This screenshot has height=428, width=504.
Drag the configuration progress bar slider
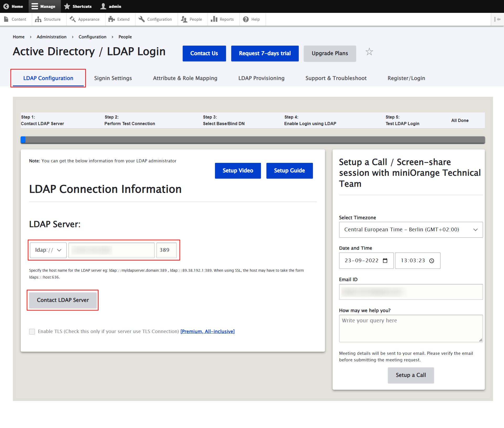23,139
